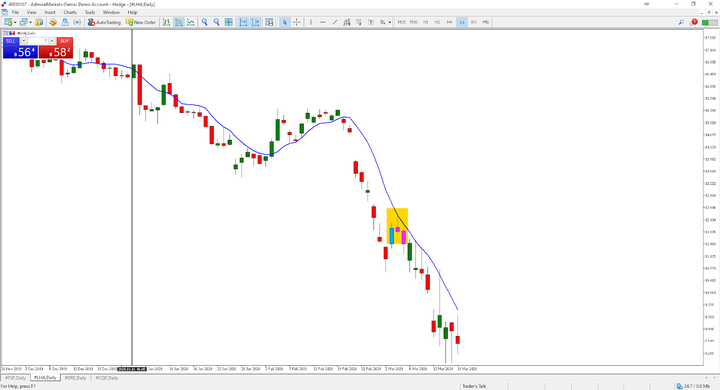
Task: Select the crosshair tool
Action: pyautogui.click(x=297, y=22)
